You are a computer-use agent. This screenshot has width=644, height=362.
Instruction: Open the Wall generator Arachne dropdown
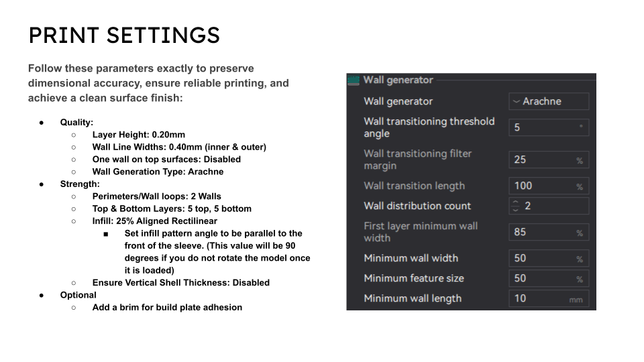click(549, 101)
